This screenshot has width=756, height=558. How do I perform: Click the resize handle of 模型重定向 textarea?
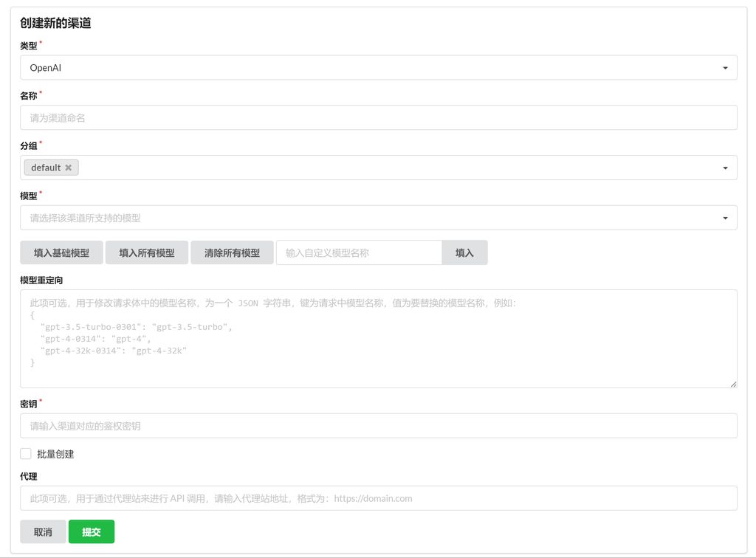click(733, 384)
